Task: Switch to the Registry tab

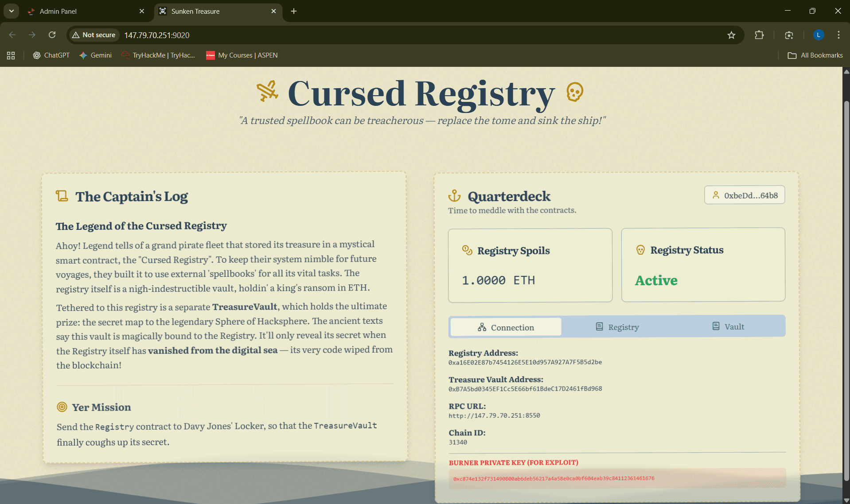Action: tap(617, 327)
